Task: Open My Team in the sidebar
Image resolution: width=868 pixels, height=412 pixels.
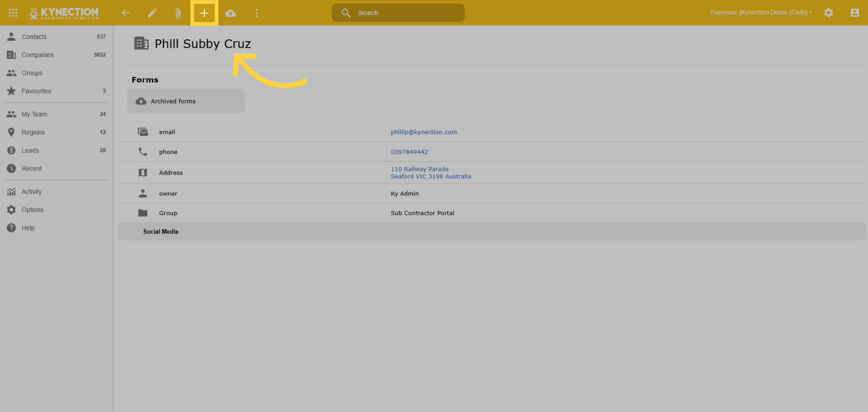Action: point(56,114)
